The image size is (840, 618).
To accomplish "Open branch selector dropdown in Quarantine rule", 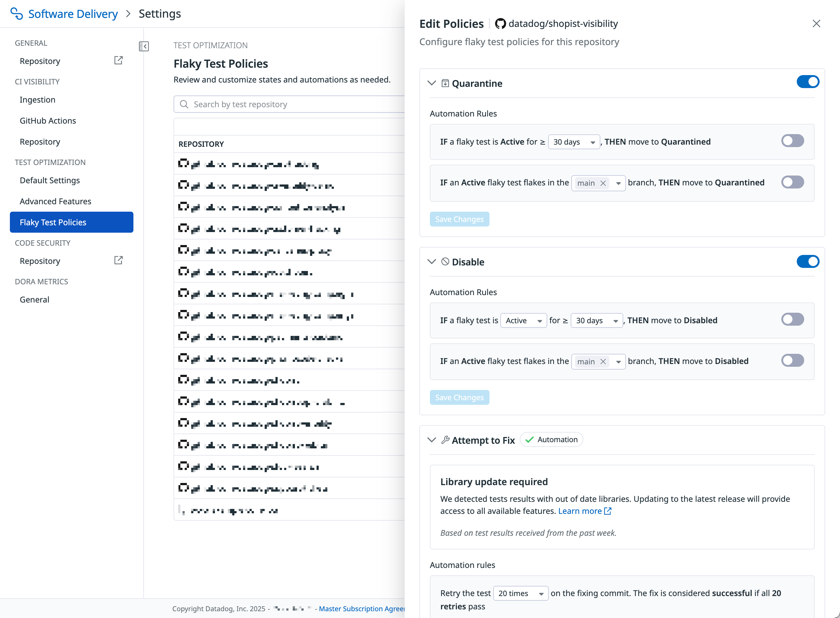I will pyautogui.click(x=618, y=183).
